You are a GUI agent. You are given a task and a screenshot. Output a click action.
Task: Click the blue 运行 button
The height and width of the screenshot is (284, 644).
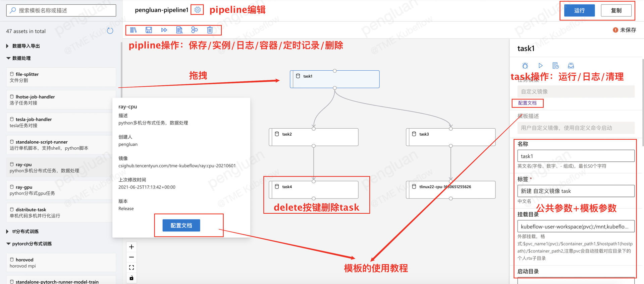[x=579, y=10]
